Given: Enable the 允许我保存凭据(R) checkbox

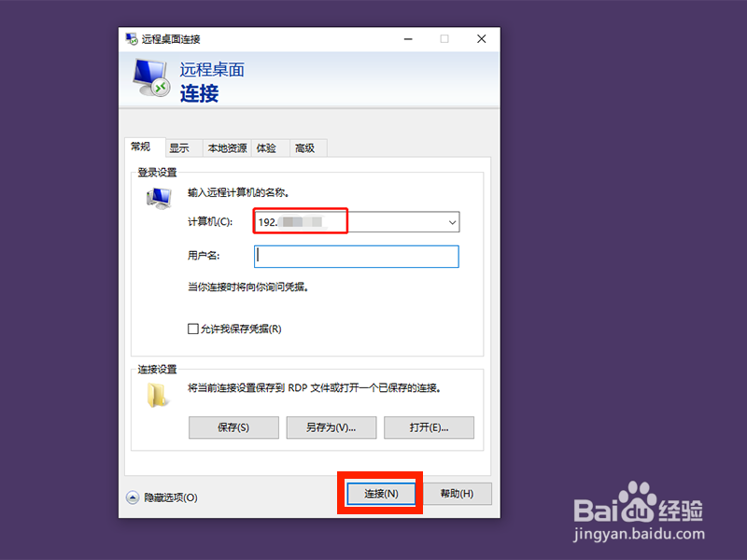Looking at the screenshot, I should [193, 329].
